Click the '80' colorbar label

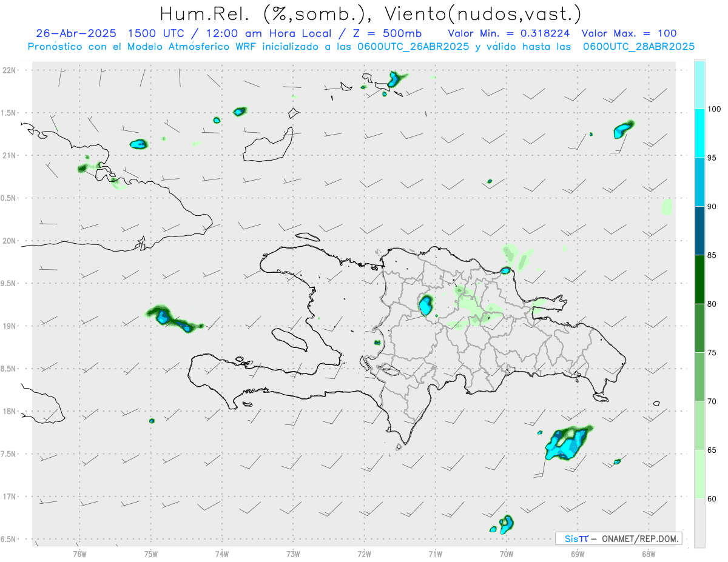point(713,304)
